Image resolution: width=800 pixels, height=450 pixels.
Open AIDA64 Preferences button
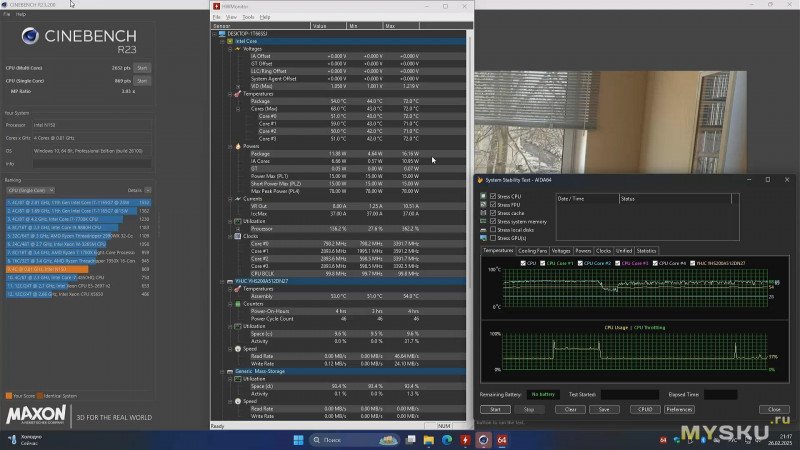coord(679,410)
